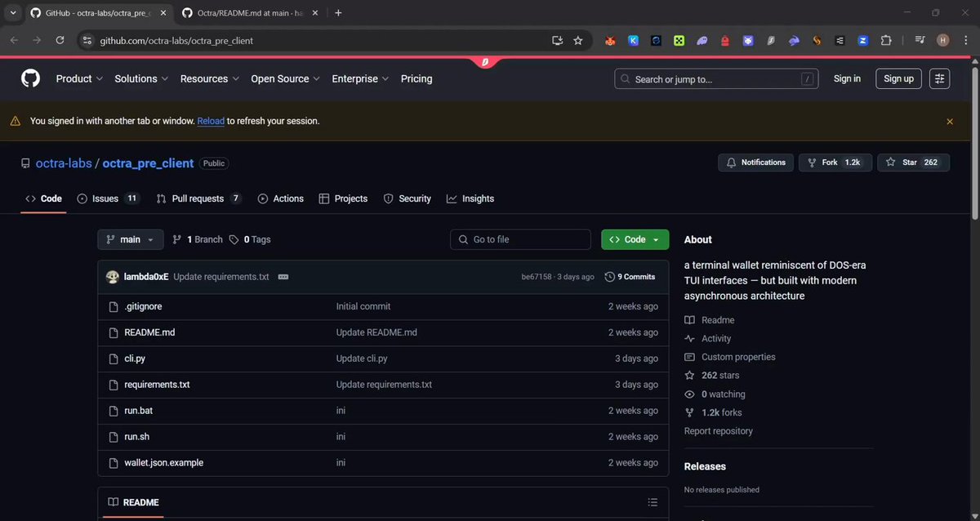Reload the page using browser refresh
Viewport: 980px width, 521px height.
pyautogui.click(x=60, y=40)
